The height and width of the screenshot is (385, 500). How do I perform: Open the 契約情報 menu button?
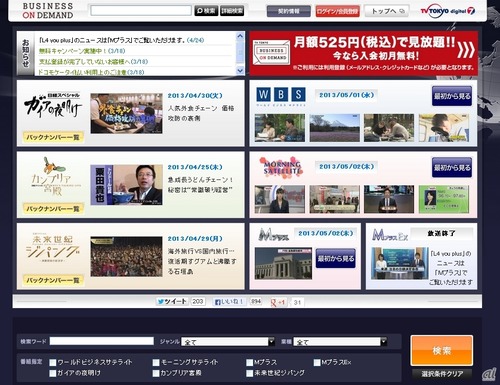[289, 11]
